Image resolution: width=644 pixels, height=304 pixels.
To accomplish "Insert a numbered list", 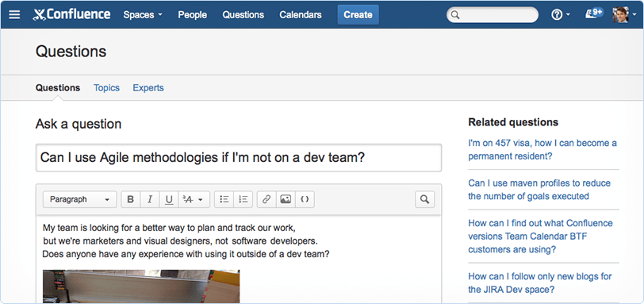I will (243, 199).
